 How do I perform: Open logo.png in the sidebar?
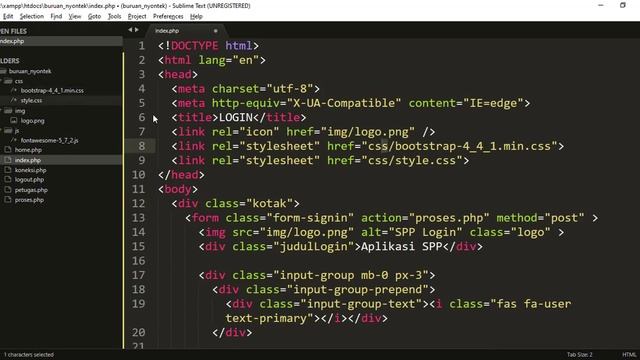(33, 121)
